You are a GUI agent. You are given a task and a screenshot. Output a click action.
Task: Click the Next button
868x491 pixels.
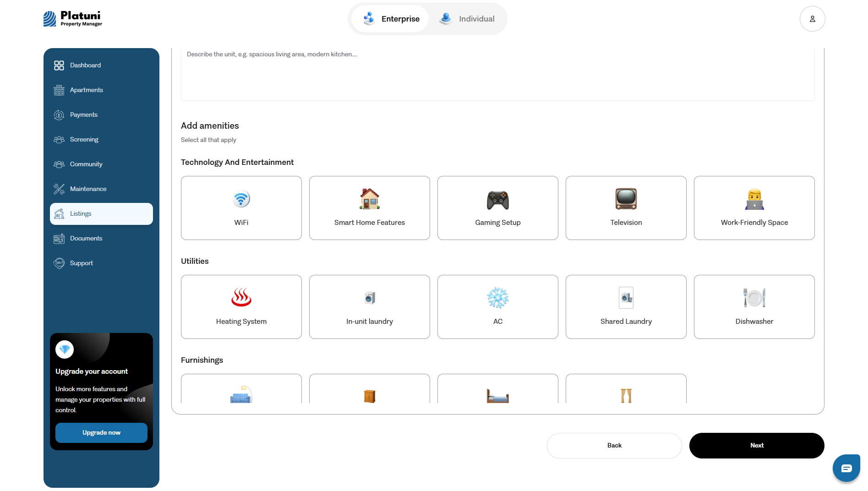tap(757, 446)
